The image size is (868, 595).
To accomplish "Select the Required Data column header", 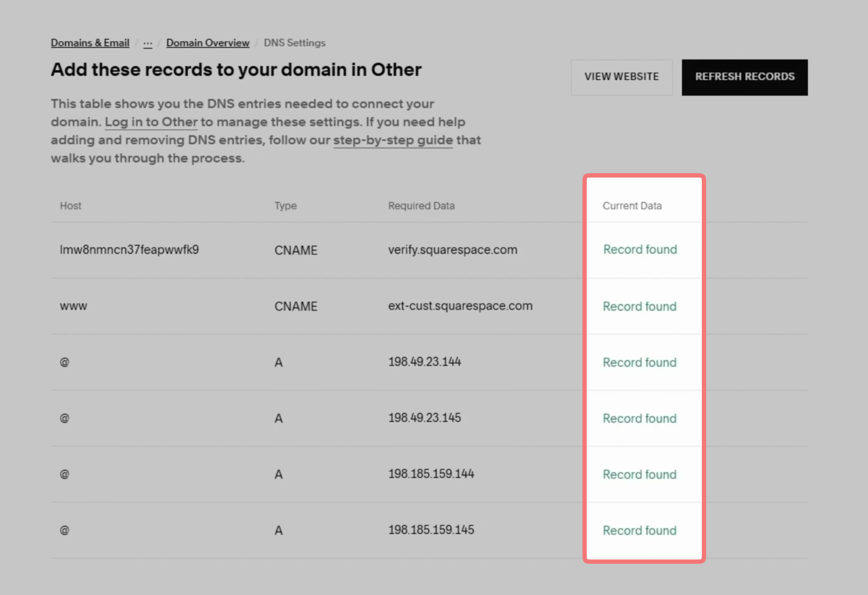I will click(x=422, y=206).
